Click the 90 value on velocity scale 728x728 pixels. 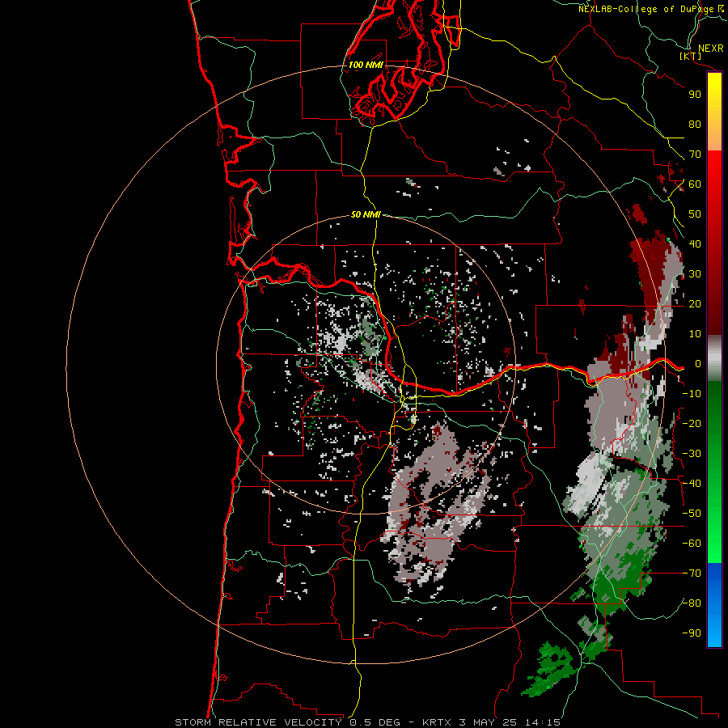coord(695,95)
